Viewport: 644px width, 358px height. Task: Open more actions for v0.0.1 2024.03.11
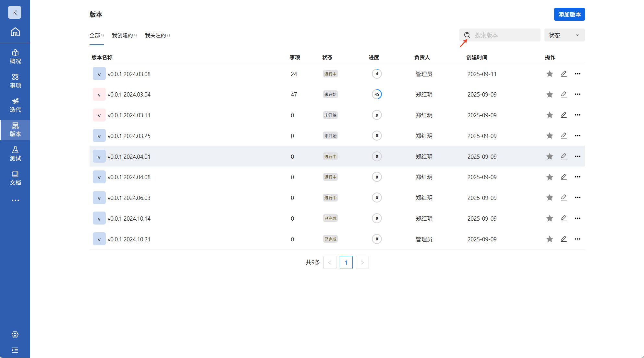[x=577, y=115]
